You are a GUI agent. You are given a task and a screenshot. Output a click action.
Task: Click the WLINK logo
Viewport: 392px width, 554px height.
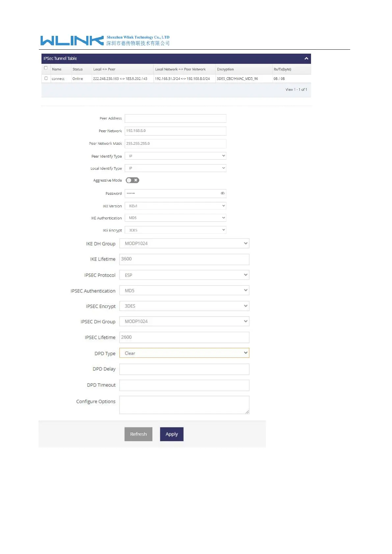point(72,40)
